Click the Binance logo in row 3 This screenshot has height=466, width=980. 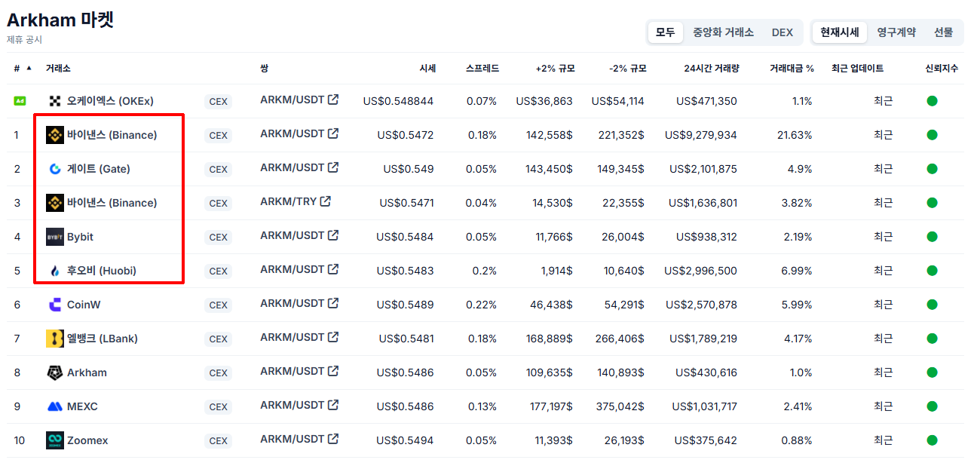pyautogui.click(x=55, y=203)
